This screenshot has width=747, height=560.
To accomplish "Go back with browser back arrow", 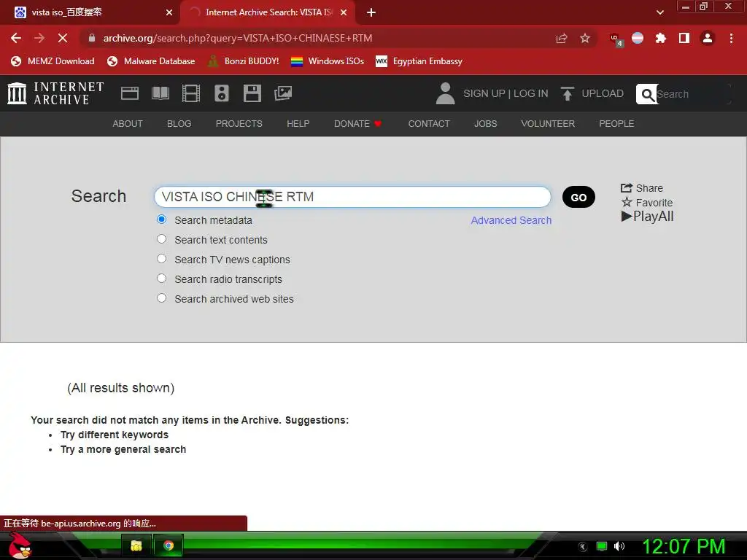I will click(x=16, y=38).
